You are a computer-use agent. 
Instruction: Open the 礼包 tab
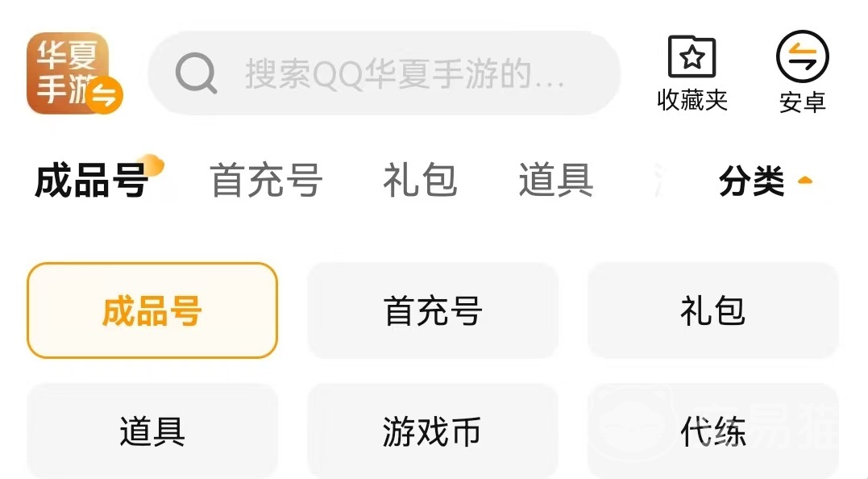click(x=420, y=181)
